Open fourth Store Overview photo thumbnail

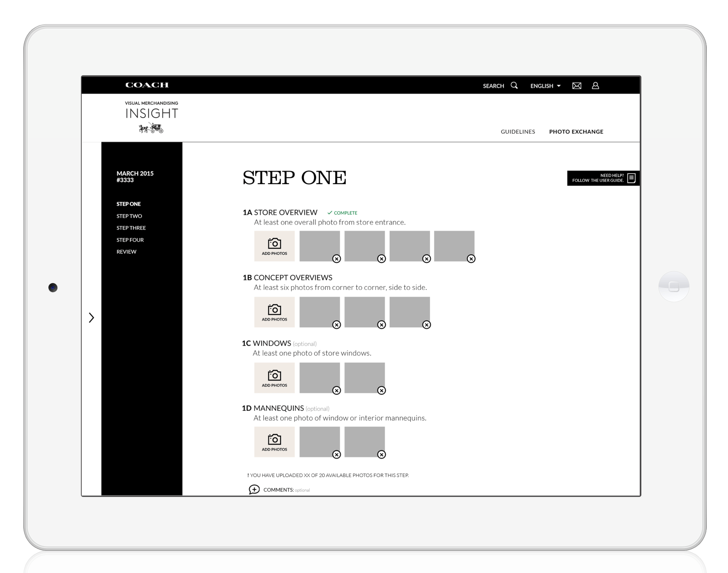tap(454, 246)
